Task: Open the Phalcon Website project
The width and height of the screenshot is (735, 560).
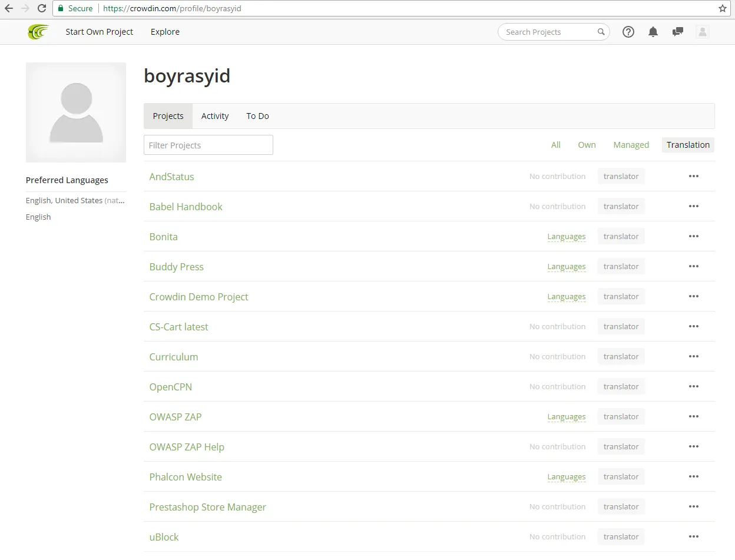Action: tap(186, 477)
